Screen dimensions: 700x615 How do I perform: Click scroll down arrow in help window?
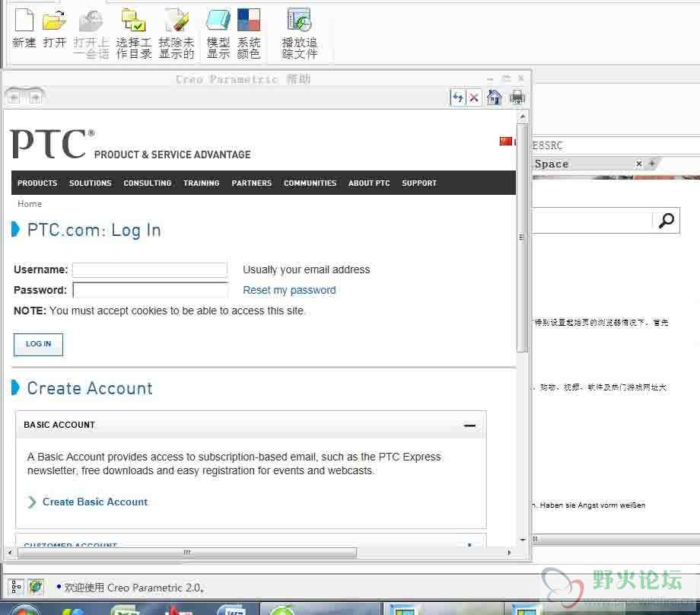(x=522, y=540)
